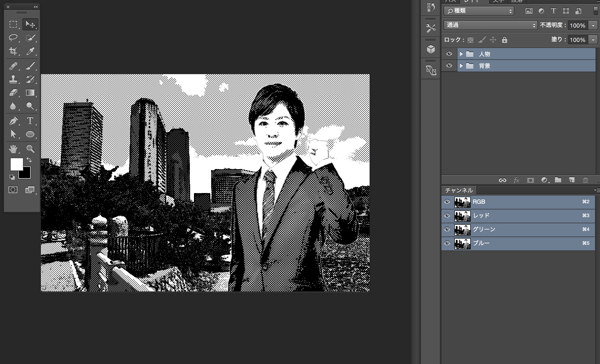Select the Rectangular Marquee tool
Viewport: 600px width, 364px height.
pos(13,24)
